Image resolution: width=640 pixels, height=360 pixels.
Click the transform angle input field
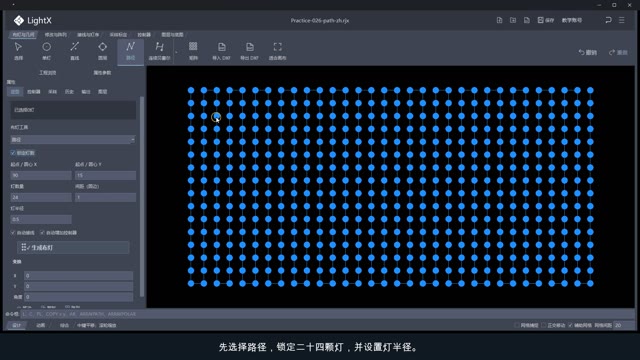[x=78, y=297]
